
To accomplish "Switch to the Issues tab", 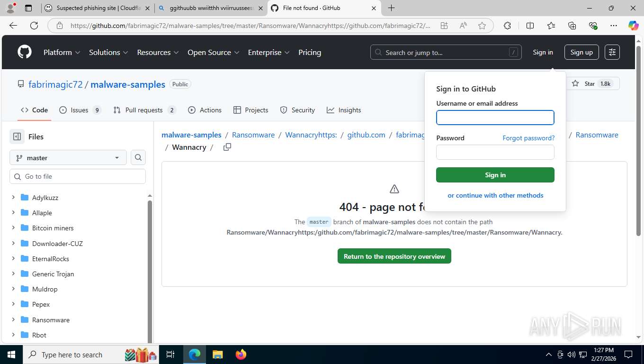I will (x=80, y=110).
